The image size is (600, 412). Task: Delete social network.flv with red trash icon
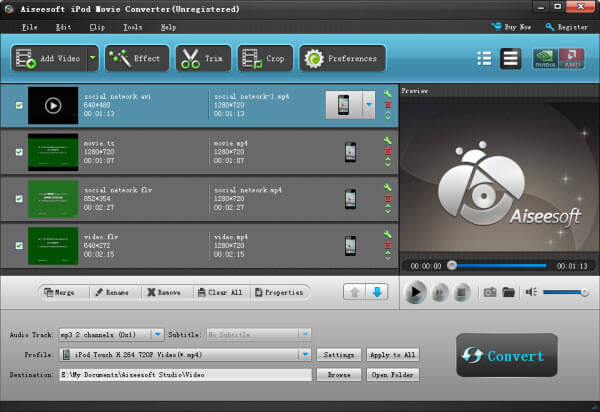point(388,198)
